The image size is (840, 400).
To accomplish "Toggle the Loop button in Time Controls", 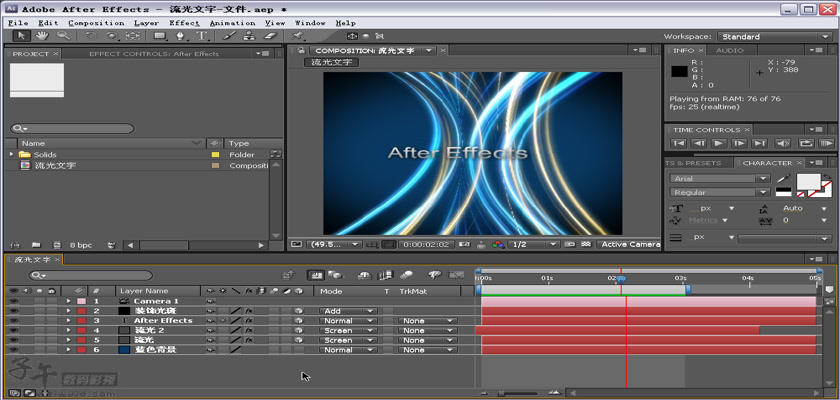I will click(805, 144).
